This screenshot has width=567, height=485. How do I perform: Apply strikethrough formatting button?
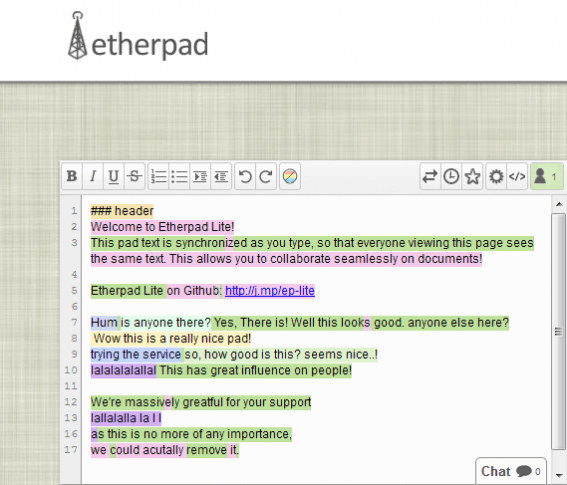[x=135, y=176]
